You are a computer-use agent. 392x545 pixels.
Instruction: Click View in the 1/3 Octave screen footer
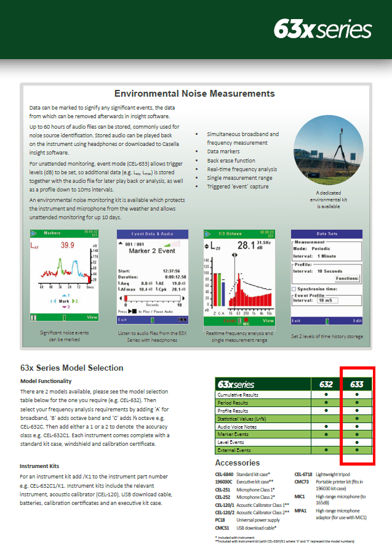pos(268,320)
